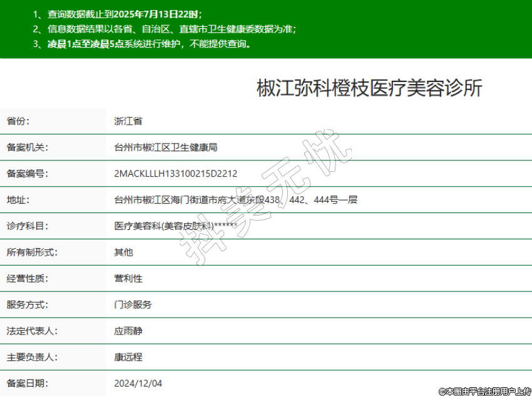Viewport: 532px width, 396px height.
Task: Click the business nature value 营利性
Action: (x=128, y=279)
